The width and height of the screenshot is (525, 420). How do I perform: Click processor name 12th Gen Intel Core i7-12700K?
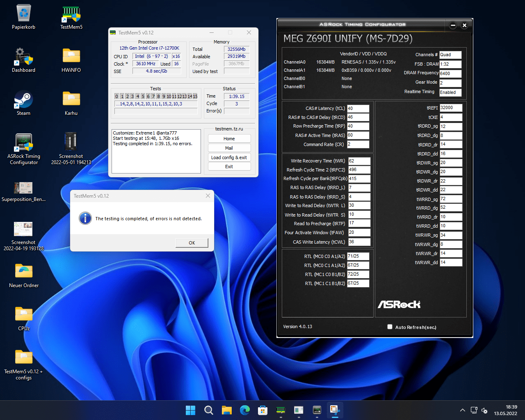pos(149,48)
